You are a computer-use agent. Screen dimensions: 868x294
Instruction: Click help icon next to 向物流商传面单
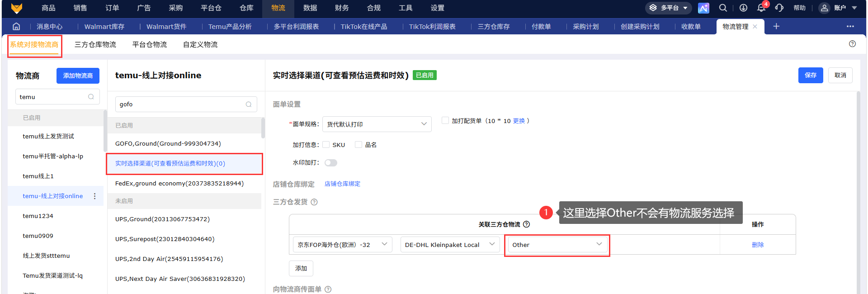(x=328, y=289)
